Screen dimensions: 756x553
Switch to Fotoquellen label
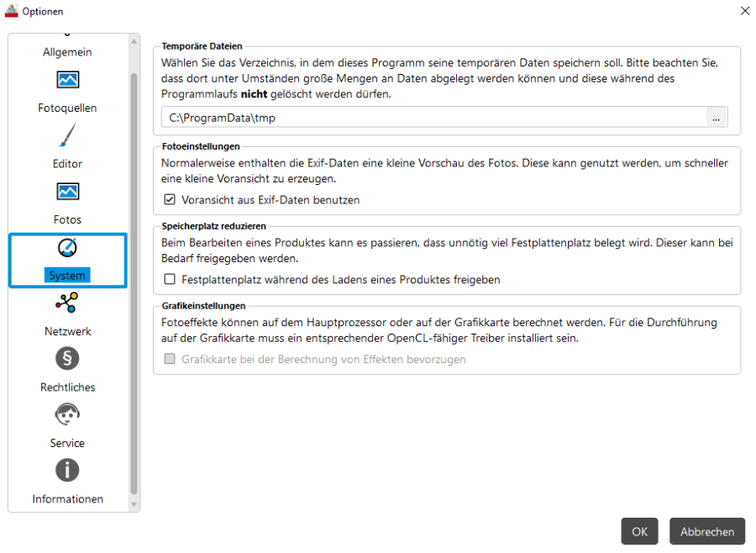pyautogui.click(x=67, y=108)
